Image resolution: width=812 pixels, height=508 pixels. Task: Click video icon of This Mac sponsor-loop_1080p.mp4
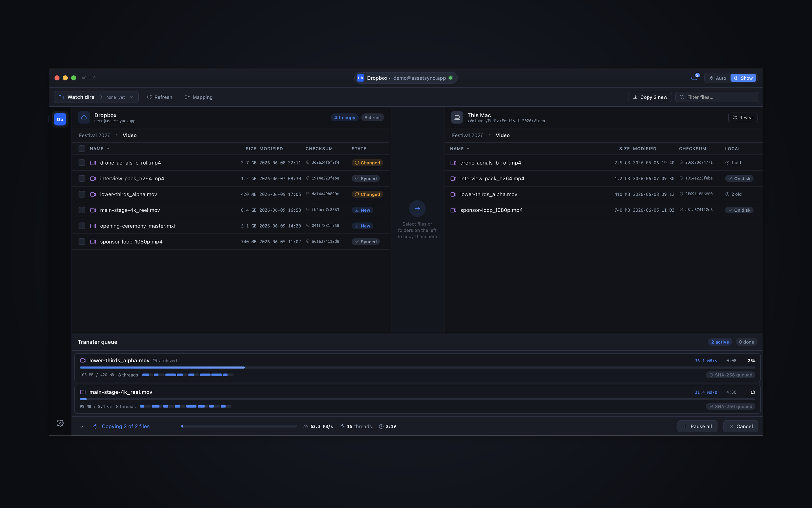click(453, 210)
